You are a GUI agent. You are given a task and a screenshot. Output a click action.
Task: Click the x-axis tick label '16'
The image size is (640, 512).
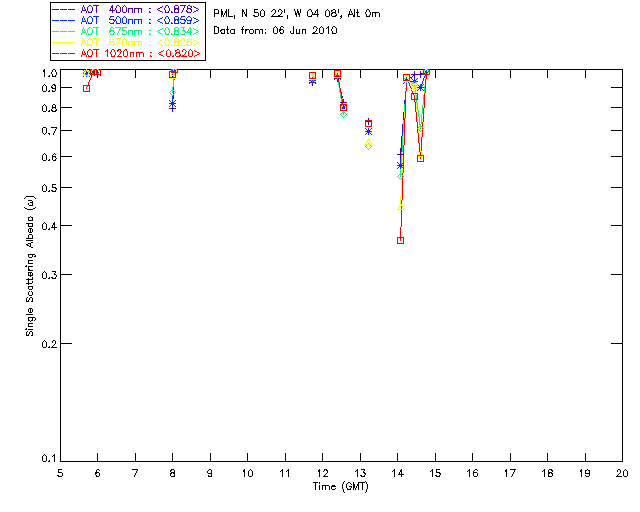(472, 473)
